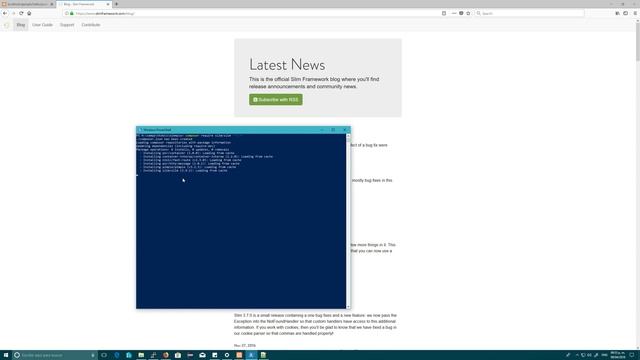640x360 pixels.
Task: Bookmark this page with the star icon
Action: tap(468, 13)
